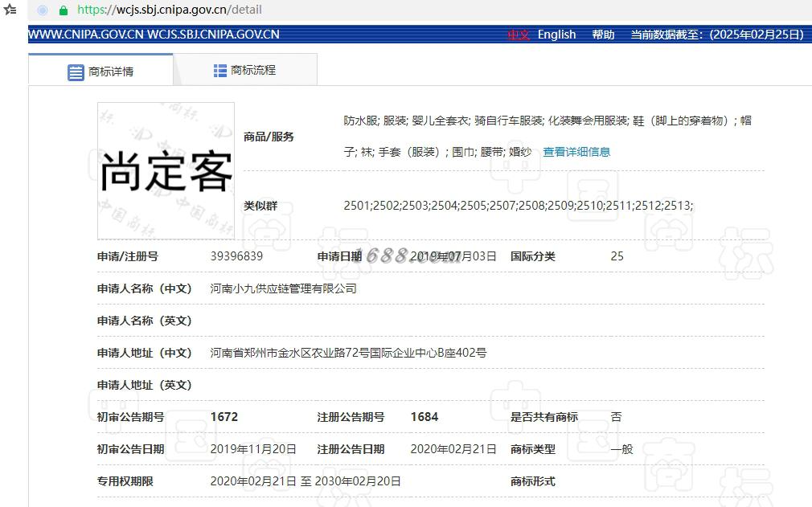Click the 是否共有商标 label
The width and height of the screenshot is (812, 507).
544,417
